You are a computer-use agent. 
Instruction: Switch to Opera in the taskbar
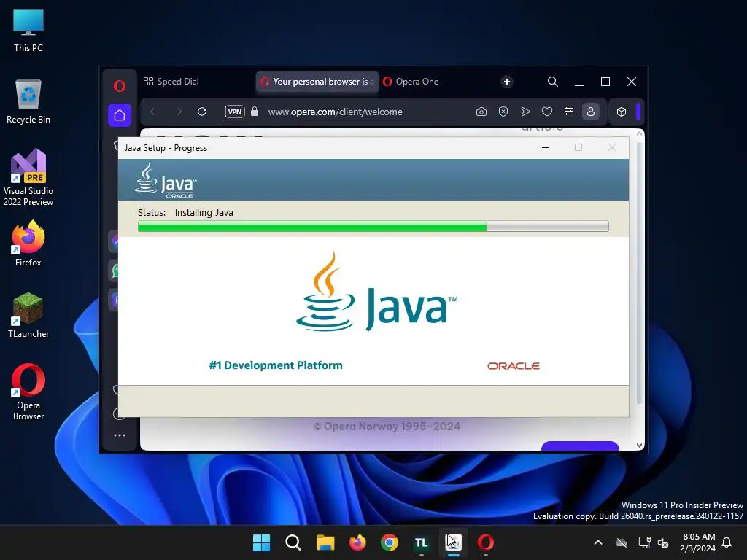tap(485, 542)
